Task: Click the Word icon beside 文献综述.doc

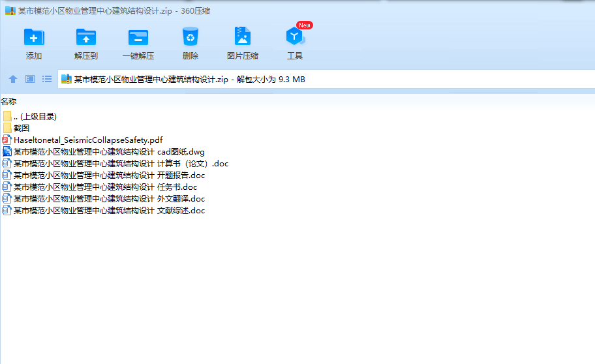Action: tap(7, 211)
